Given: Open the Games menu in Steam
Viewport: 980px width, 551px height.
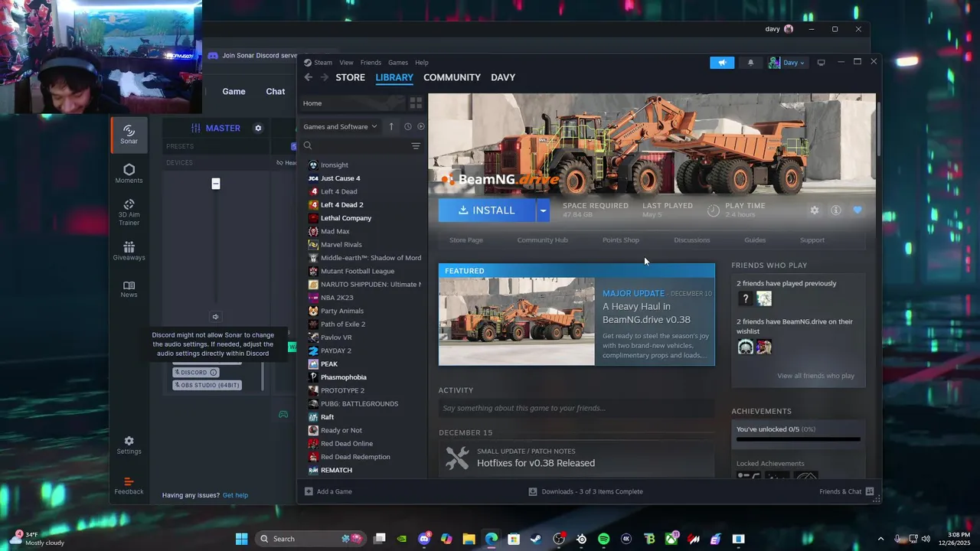Looking at the screenshot, I should (x=398, y=63).
